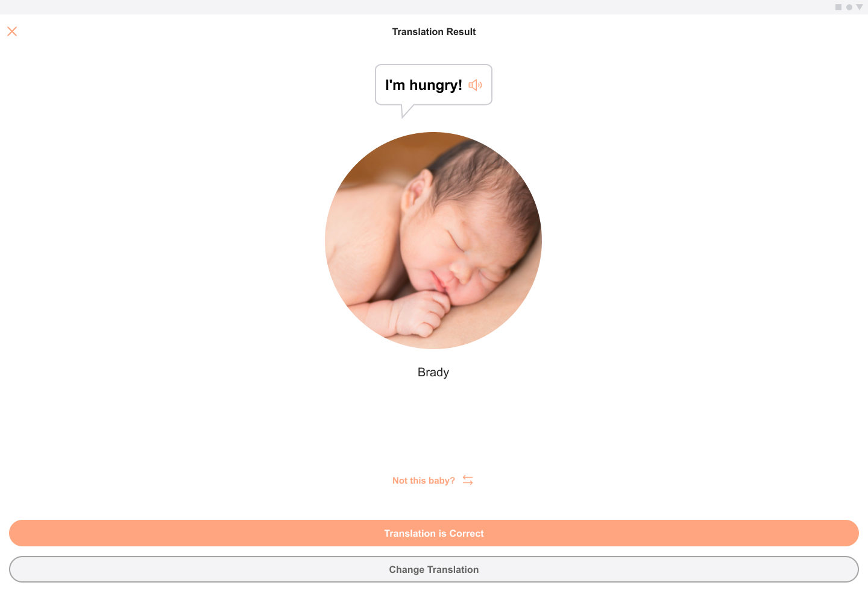Viewport: 868px width, 597px height.
Task: Dismiss the result using the orange X
Action: [x=12, y=31]
